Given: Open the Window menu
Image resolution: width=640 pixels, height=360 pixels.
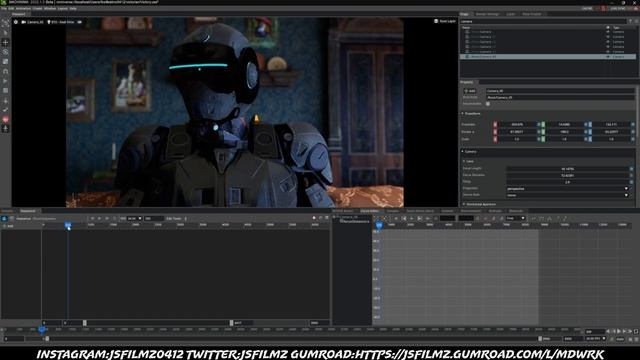Looking at the screenshot, I should click(x=50, y=8).
